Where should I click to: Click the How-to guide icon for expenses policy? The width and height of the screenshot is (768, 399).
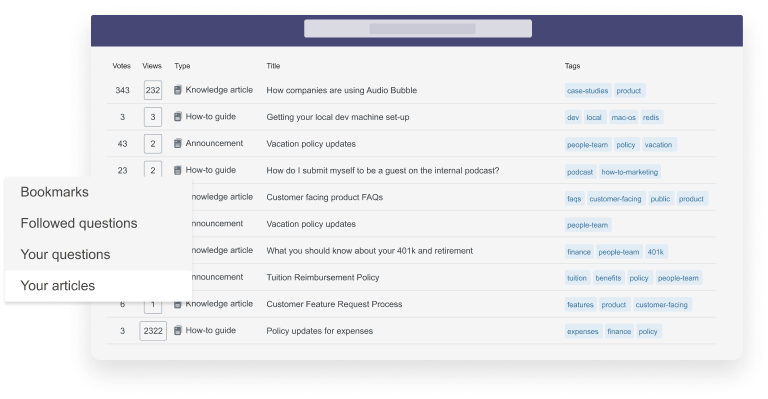point(178,330)
